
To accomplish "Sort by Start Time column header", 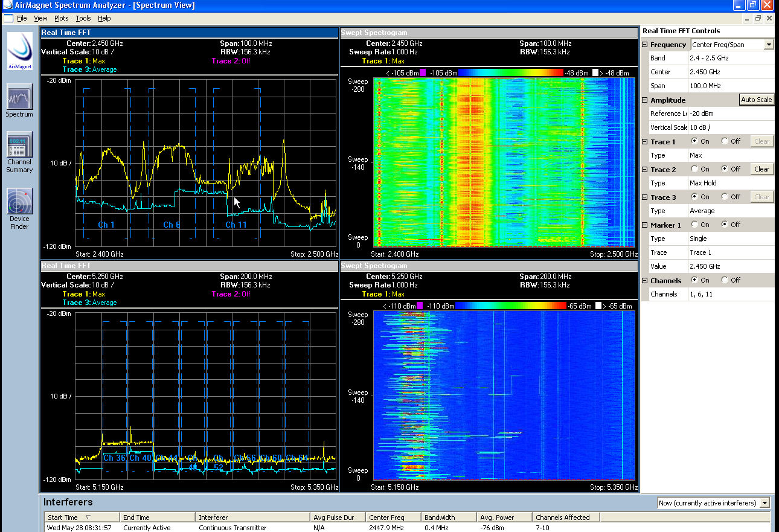I will [x=82, y=518].
